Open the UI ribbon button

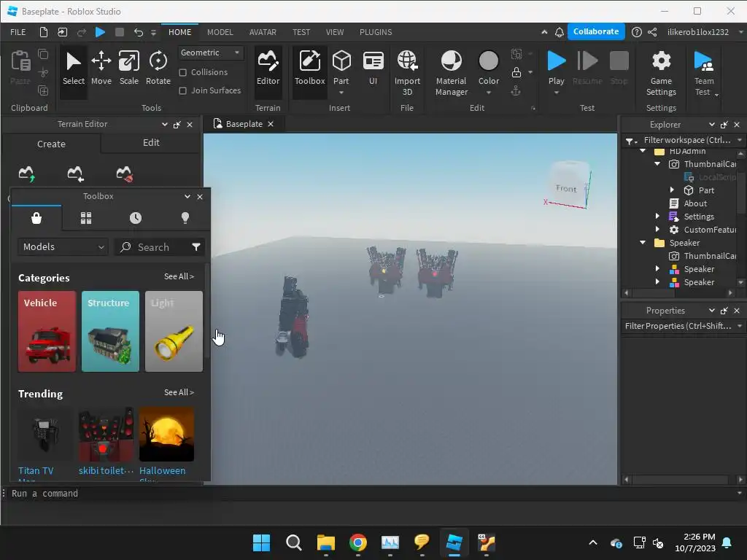pyautogui.click(x=373, y=69)
